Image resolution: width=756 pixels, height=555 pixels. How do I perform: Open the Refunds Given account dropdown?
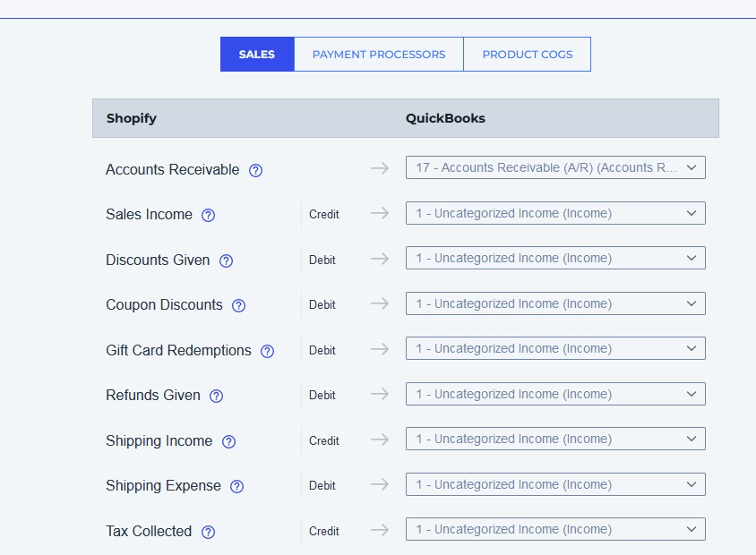(555, 394)
